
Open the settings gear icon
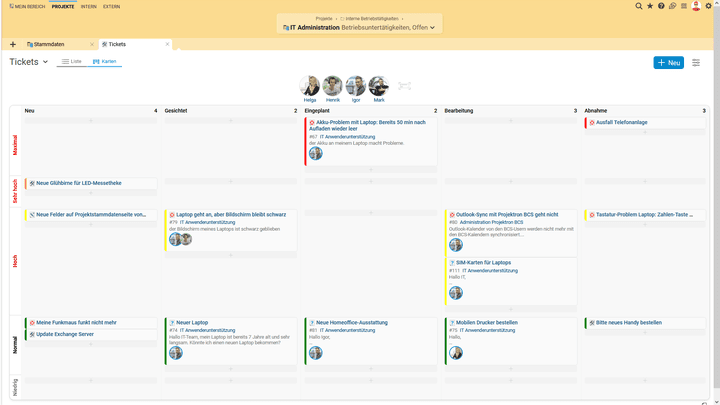pyautogui.click(x=709, y=6)
